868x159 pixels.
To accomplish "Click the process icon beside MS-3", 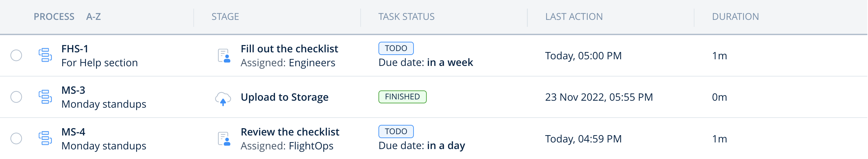I will tap(45, 97).
